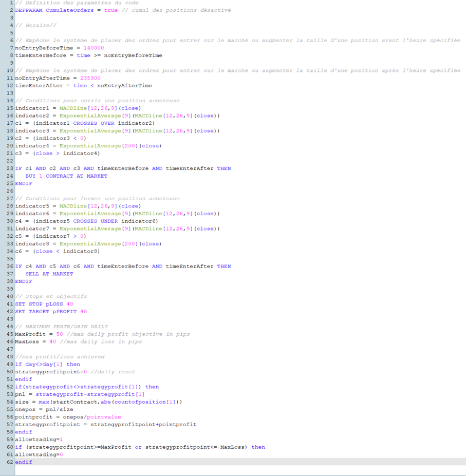Image resolution: width=466 pixels, height=476 pixels.
Task: Click line number 36 in the gutter
Action: (10, 266)
